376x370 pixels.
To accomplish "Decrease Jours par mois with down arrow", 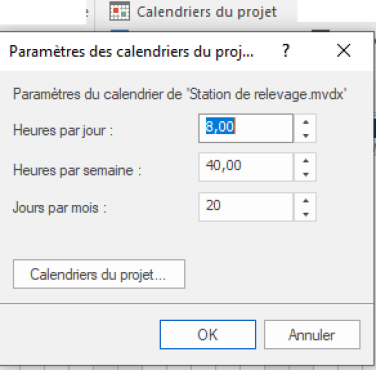I will [306, 214].
